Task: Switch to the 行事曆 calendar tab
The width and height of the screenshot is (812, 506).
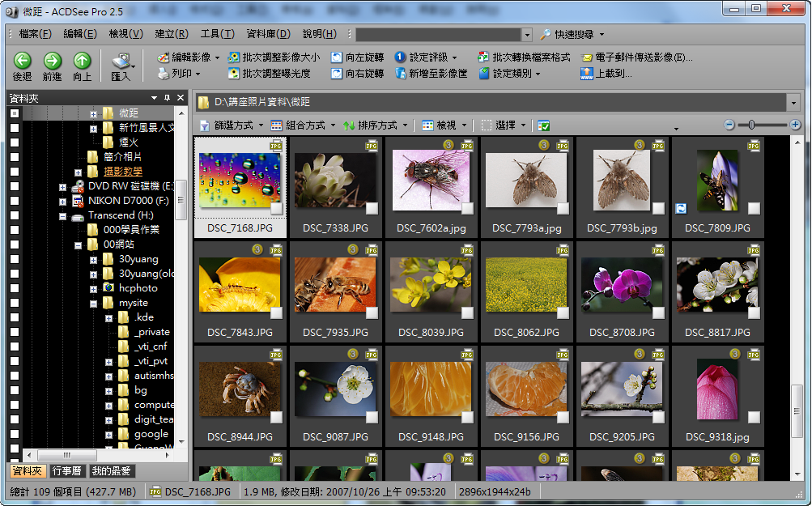Action: [68, 471]
